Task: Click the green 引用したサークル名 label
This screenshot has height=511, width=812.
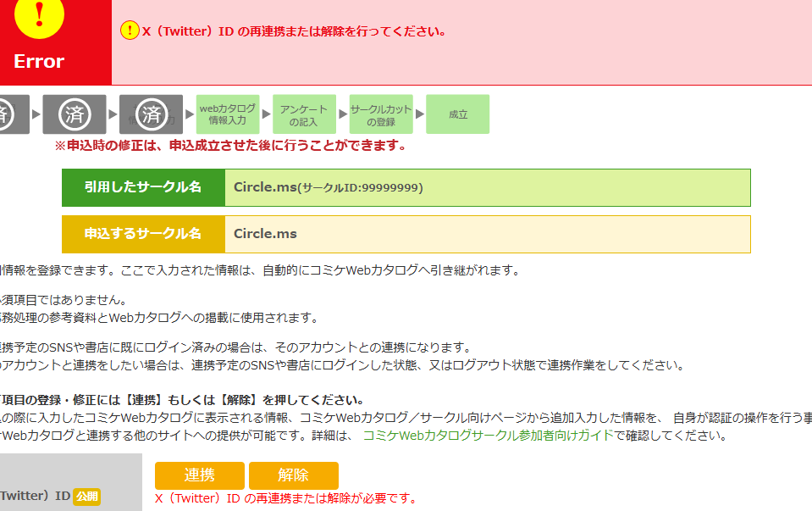Action: click(143, 187)
